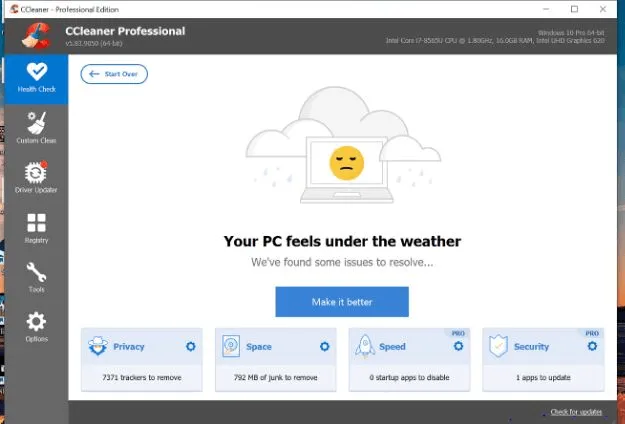Open the Registry section
Viewport: 625px width, 424px height.
[36, 228]
